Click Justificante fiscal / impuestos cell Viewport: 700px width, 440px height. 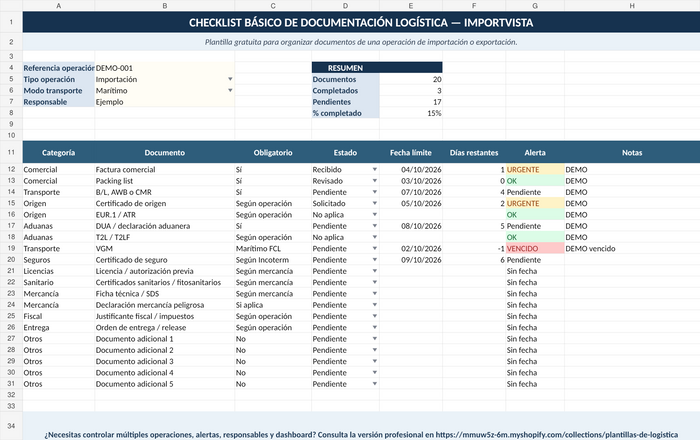pos(164,316)
